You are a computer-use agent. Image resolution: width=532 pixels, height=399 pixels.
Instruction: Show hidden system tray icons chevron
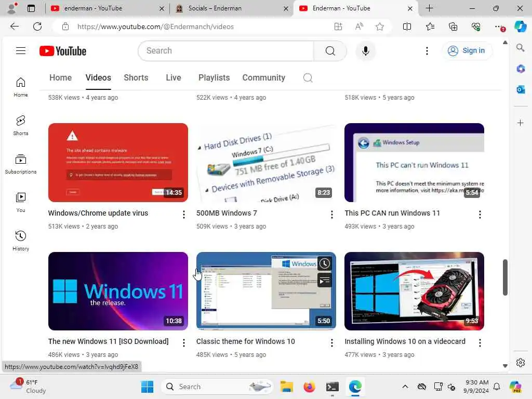tap(405, 387)
